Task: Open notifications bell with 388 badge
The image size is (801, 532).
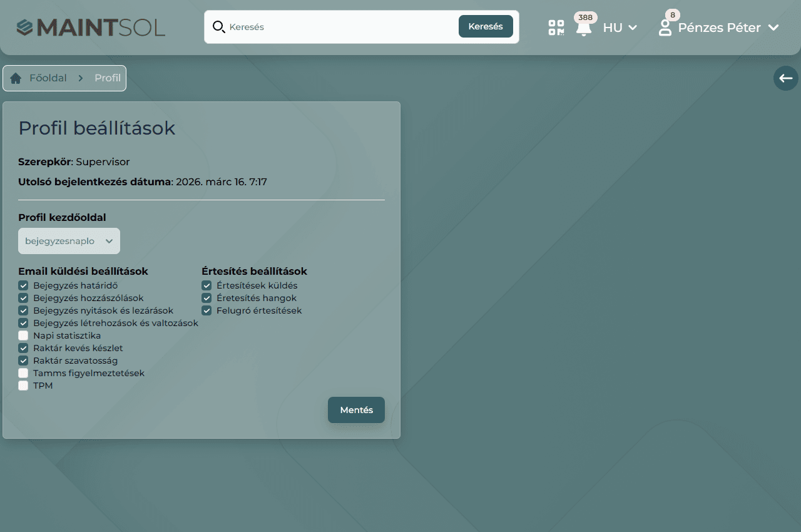Action: pyautogui.click(x=584, y=28)
